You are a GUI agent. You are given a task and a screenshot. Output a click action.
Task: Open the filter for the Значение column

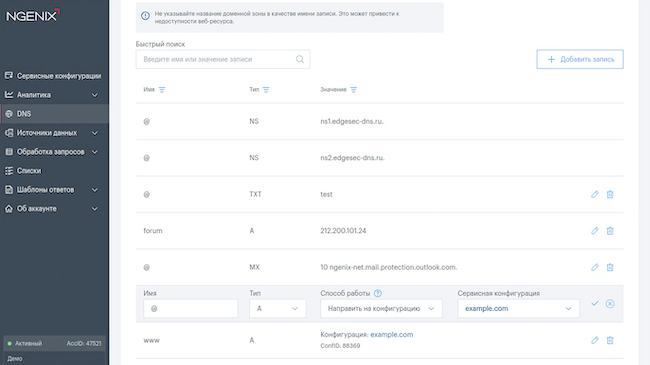tap(353, 90)
